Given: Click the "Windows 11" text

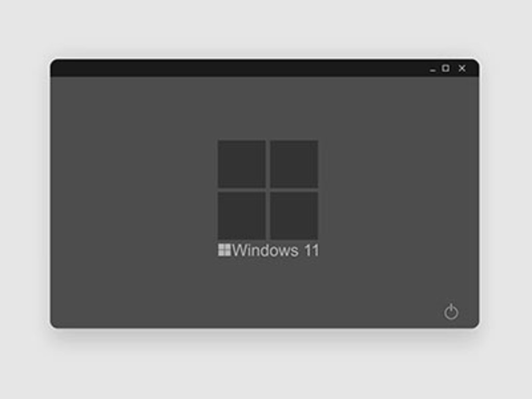Looking at the screenshot, I should click(x=275, y=250).
